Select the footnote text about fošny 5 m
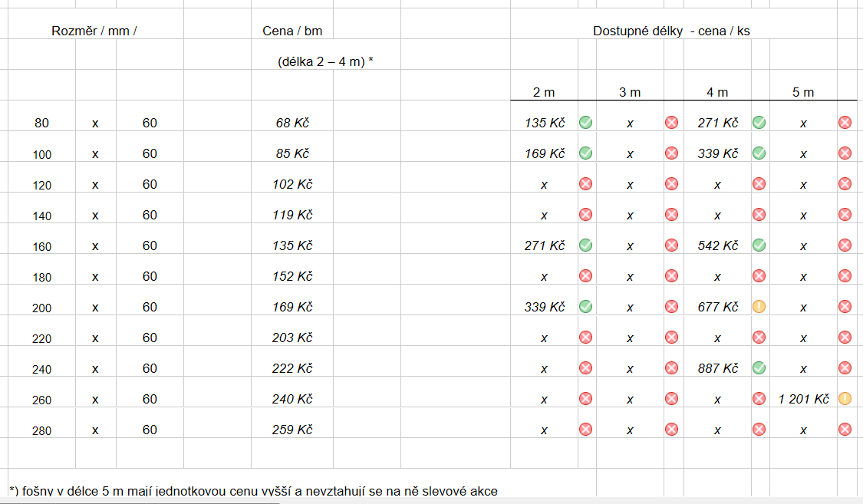The width and height of the screenshot is (863, 504). coord(253,491)
